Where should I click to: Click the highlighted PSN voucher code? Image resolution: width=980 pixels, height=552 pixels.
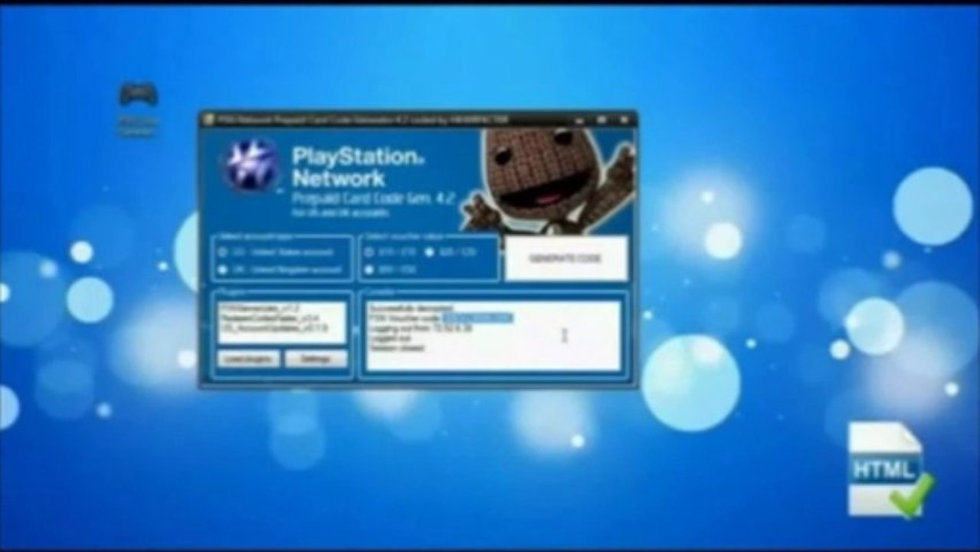coord(477,317)
